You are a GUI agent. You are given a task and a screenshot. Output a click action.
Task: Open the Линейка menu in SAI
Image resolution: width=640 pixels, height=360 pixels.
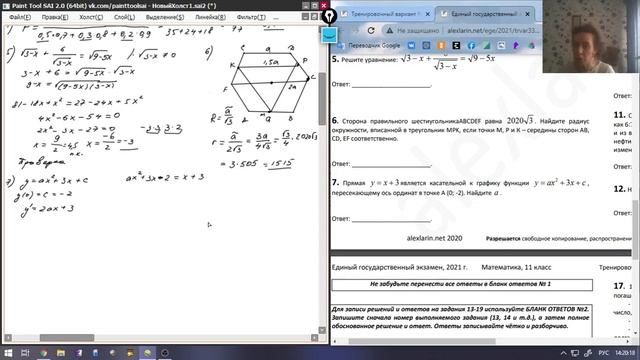[210, 17]
